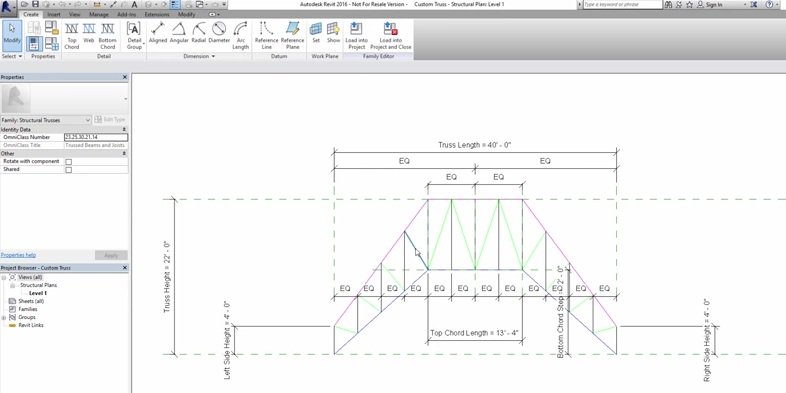Select Families in Project Browser
Viewport: 786px width, 393px height.
point(28,309)
